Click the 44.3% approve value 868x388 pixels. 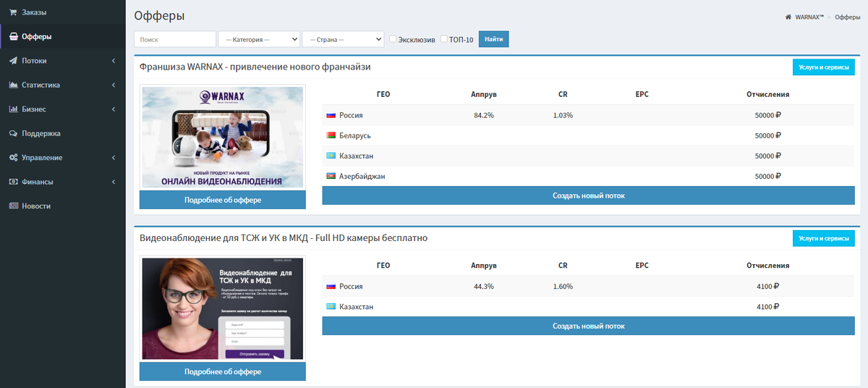(x=484, y=286)
